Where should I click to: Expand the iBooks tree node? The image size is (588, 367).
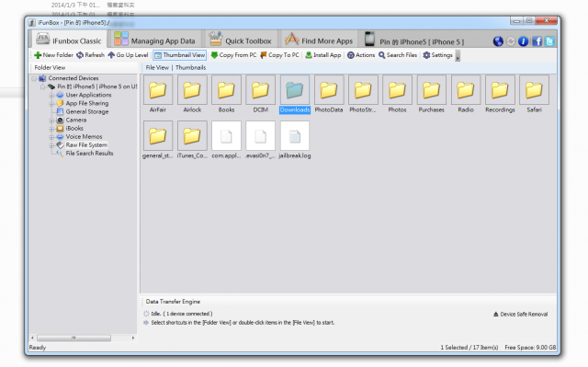(51, 129)
